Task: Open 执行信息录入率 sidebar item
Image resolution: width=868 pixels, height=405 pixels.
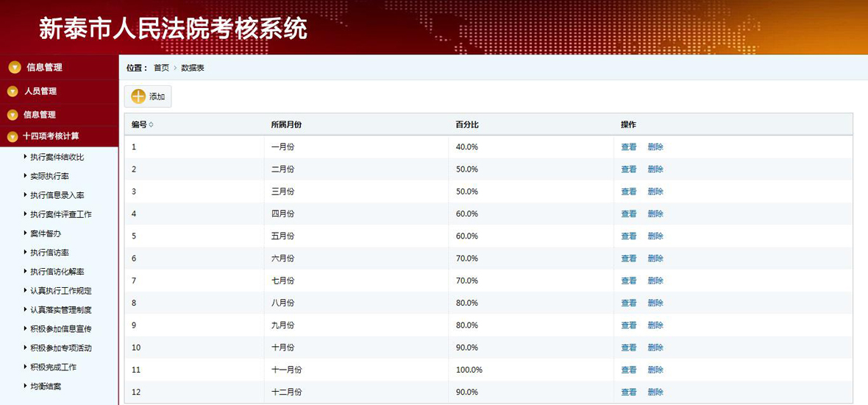Action: coord(57,195)
